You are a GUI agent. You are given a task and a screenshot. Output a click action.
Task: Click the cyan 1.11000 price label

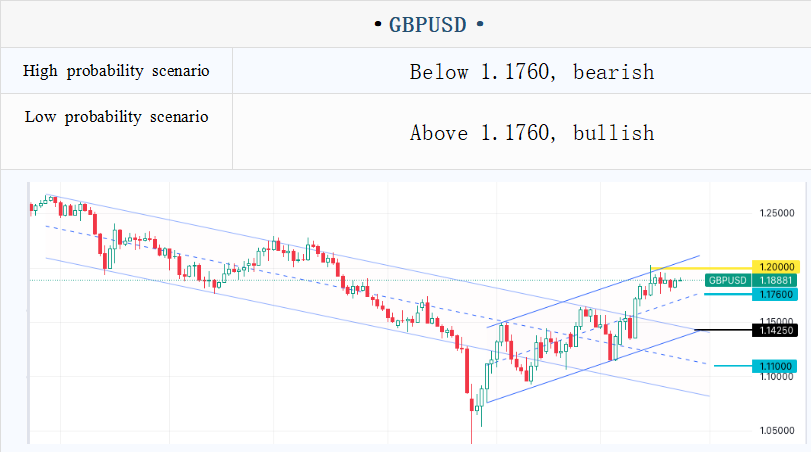[775, 366]
